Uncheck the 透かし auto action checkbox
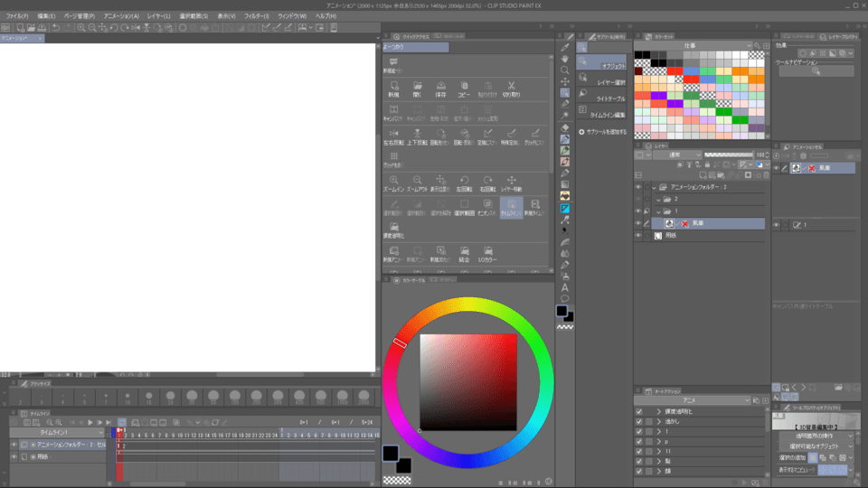 [x=639, y=422]
